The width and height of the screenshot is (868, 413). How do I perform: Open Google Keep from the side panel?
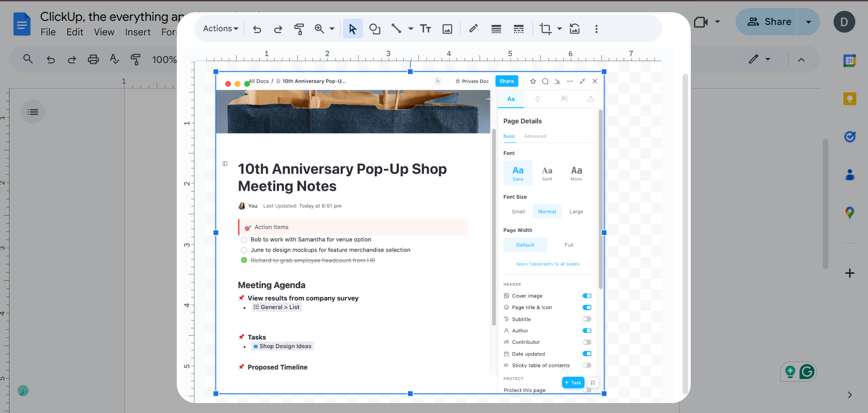tap(850, 98)
